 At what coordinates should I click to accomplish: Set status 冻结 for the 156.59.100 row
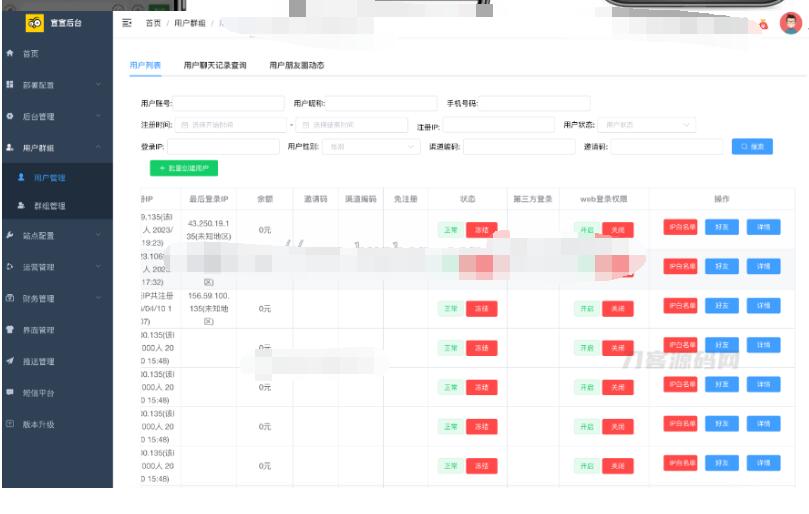(x=481, y=309)
